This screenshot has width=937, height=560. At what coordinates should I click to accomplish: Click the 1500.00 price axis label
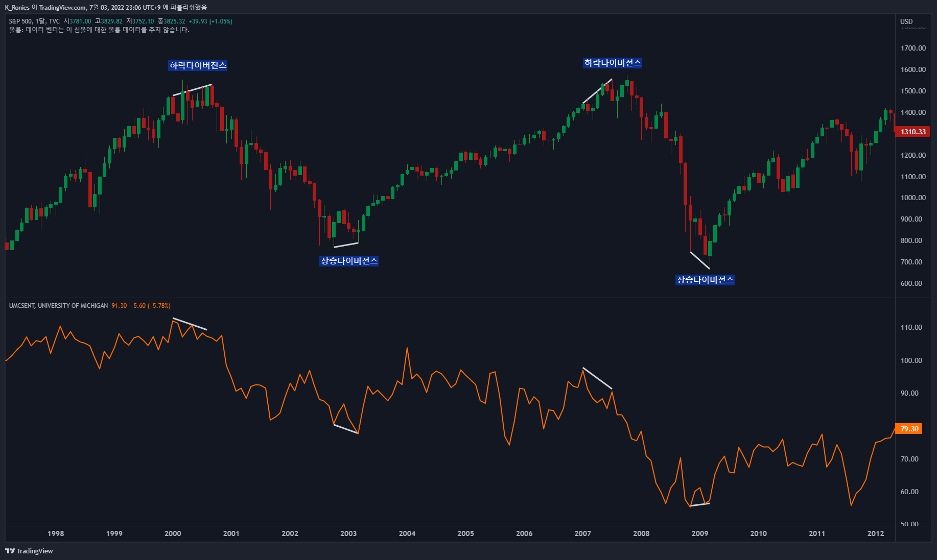pos(913,91)
